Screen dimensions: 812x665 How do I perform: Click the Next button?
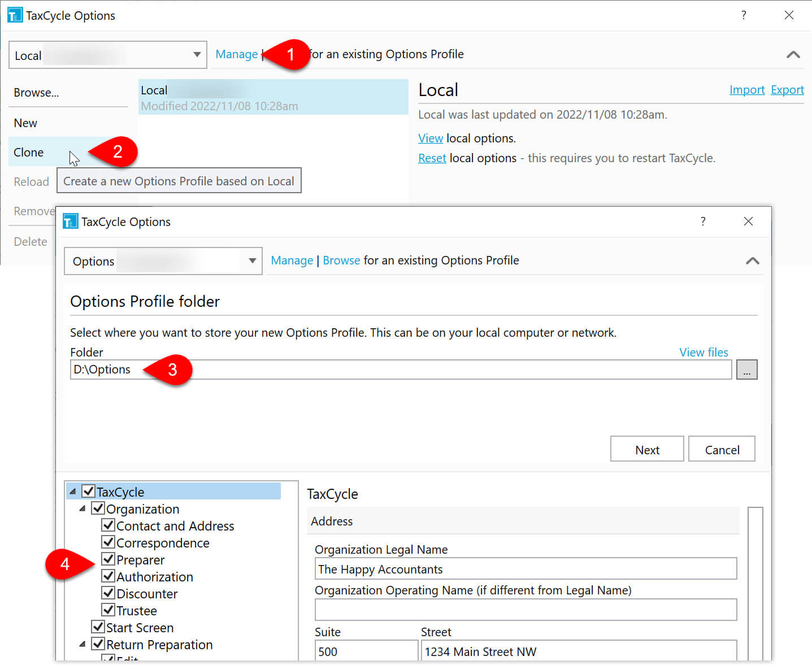click(x=647, y=449)
